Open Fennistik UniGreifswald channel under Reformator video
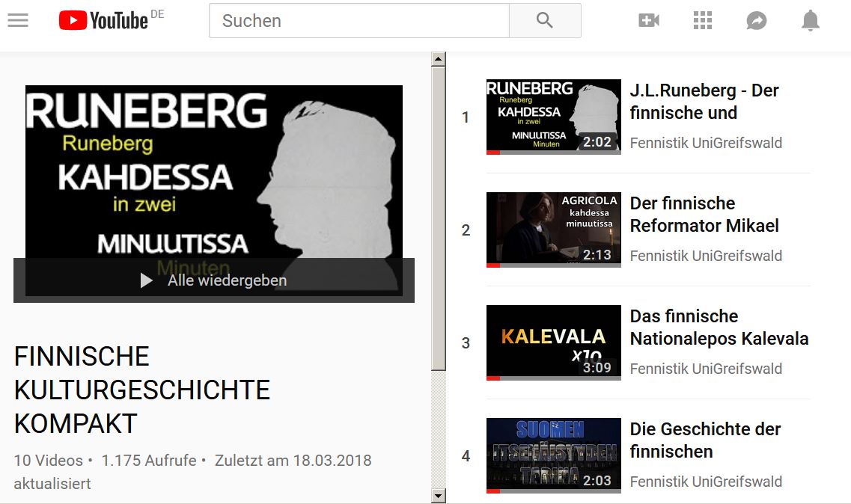Viewport: 851px width, 504px height. (706, 256)
